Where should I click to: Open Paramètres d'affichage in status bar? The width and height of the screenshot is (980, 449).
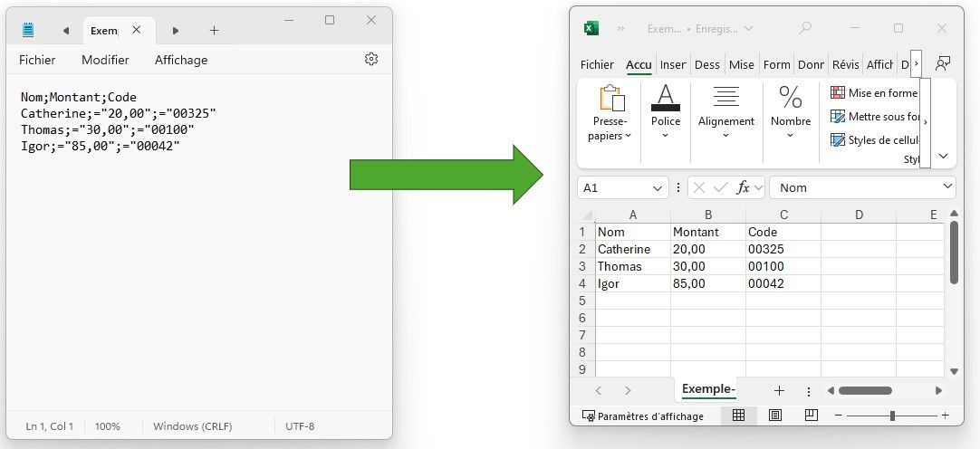tap(643, 416)
